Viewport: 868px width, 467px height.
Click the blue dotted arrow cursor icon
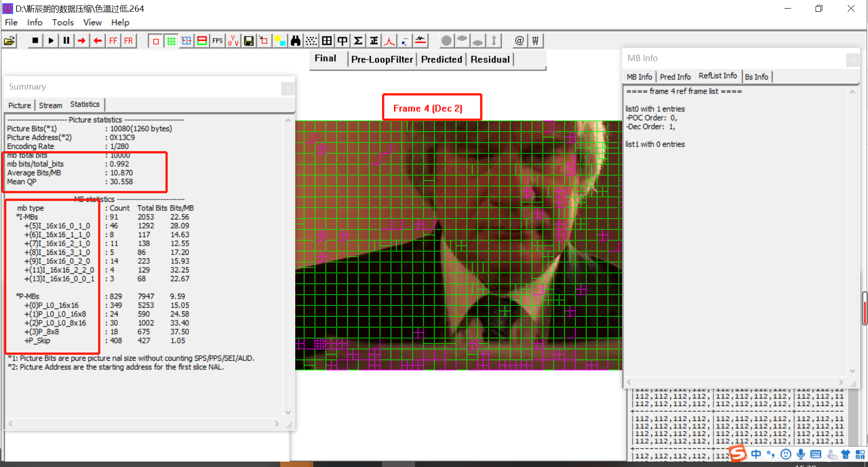point(405,41)
